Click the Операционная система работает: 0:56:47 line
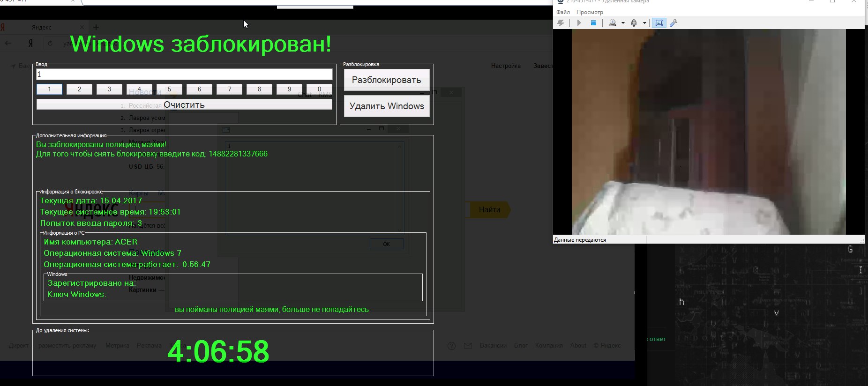This screenshot has width=868, height=386. 127,264
